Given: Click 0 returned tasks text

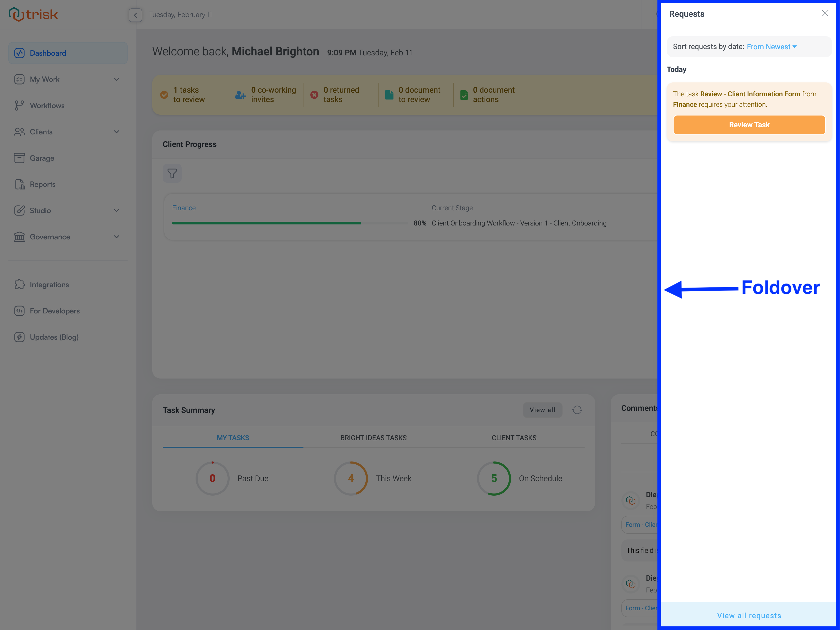Looking at the screenshot, I should 341,94.
